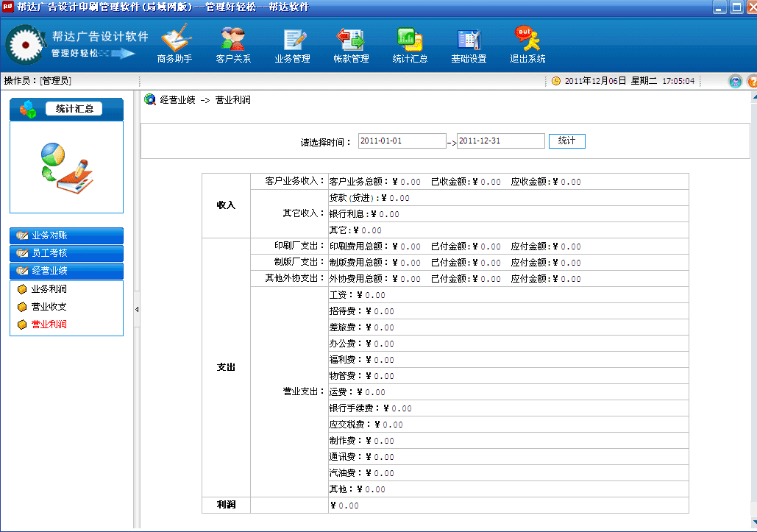The width and height of the screenshot is (757, 532).
Task: Open 帐款管理 toolbar icon
Action: click(x=351, y=44)
